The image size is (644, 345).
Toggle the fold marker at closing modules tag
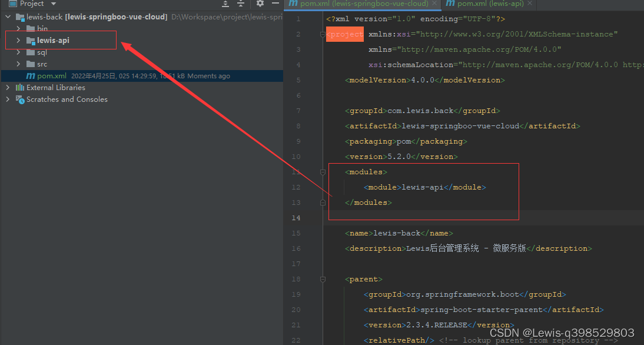[323, 203]
